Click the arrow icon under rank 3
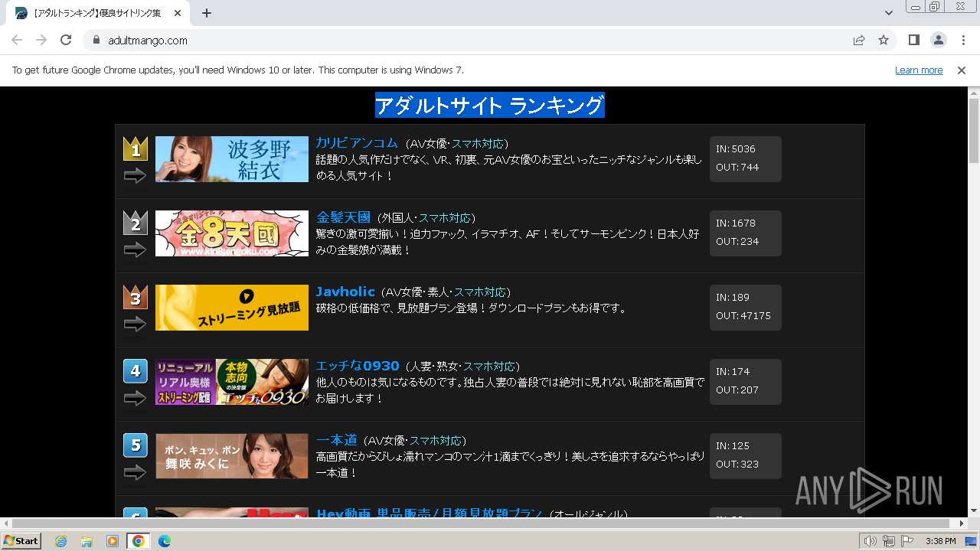 point(135,324)
